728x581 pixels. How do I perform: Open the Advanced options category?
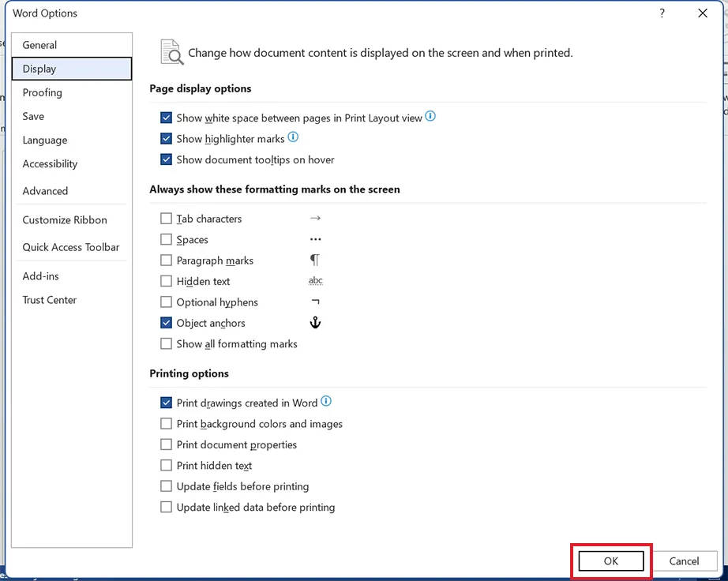[x=72, y=191]
